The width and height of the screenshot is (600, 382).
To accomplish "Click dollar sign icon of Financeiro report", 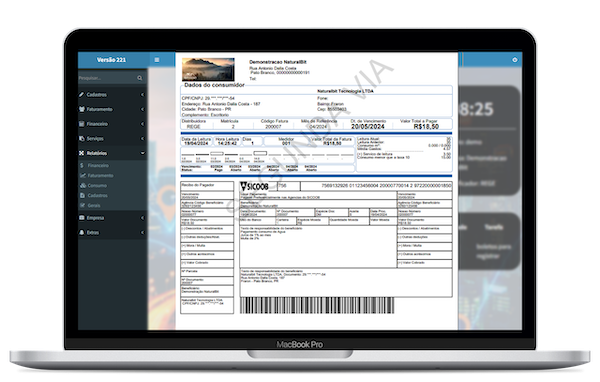I will coord(82,165).
